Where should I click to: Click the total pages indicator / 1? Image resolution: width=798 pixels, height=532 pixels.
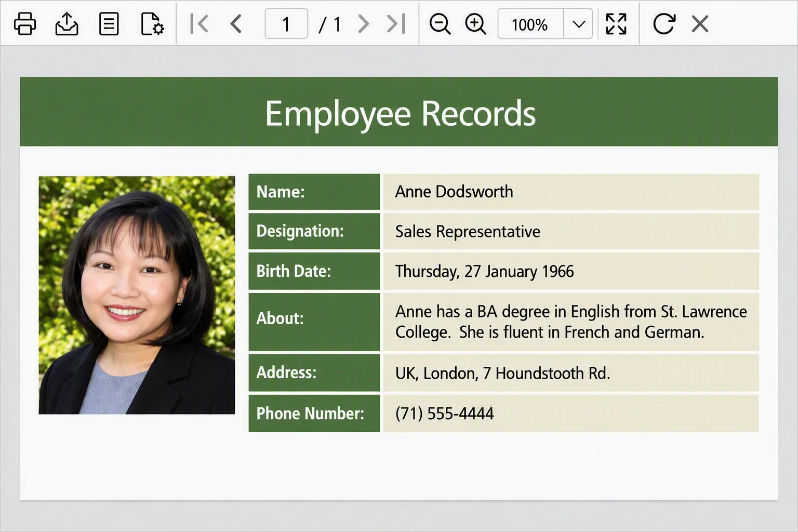[329, 24]
